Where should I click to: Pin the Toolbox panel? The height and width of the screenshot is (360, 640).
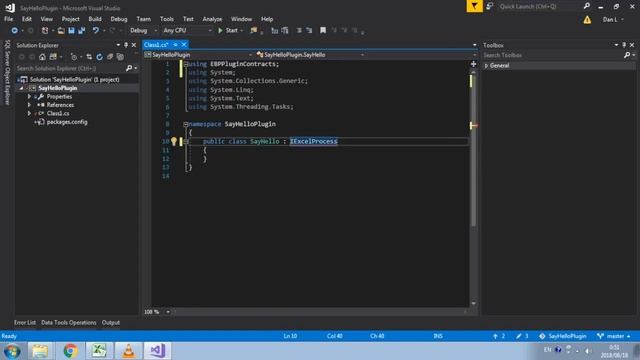pos(624,45)
